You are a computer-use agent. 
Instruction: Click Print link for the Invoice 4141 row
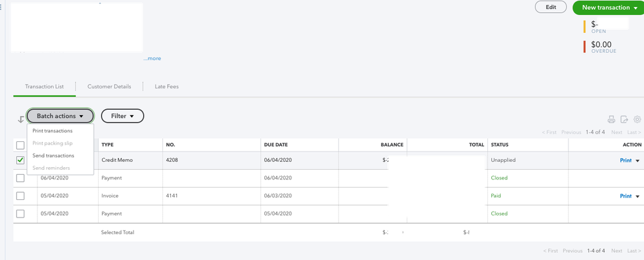(x=625, y=196)
